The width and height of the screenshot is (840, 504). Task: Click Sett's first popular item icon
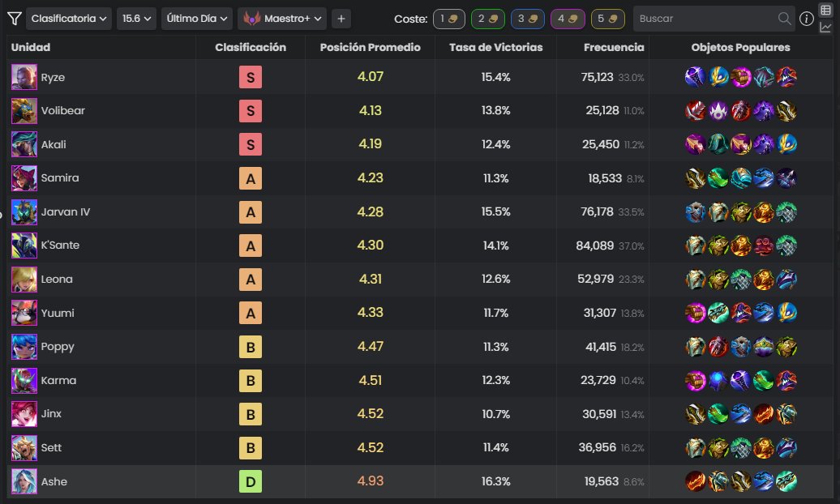[x=695, y=448]
